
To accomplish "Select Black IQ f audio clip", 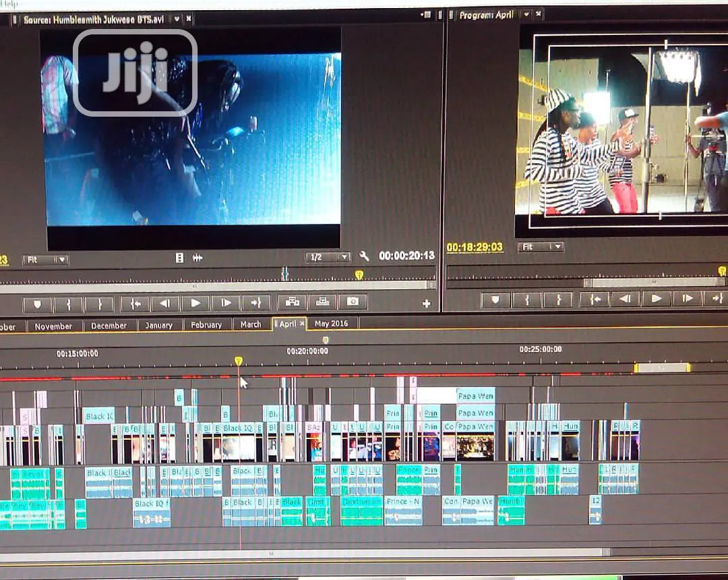I will point(152,512).
